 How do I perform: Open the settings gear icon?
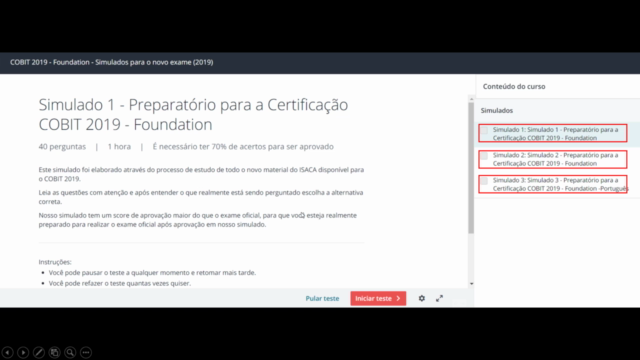click(x=422, y=298)
